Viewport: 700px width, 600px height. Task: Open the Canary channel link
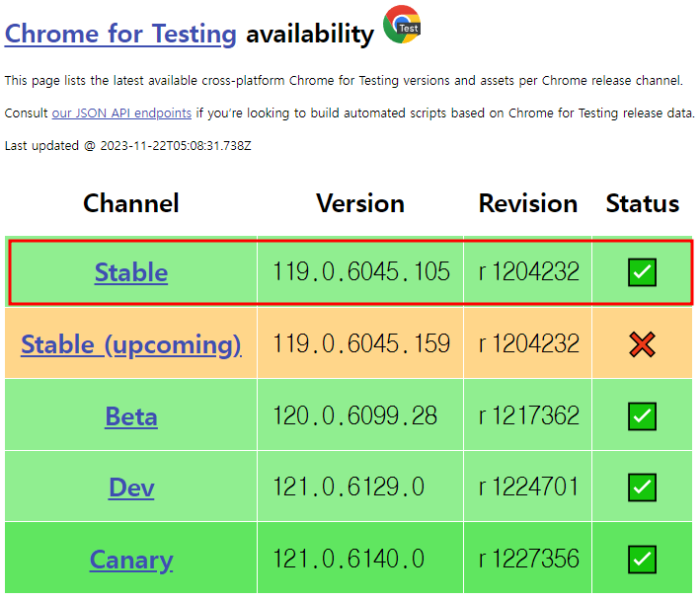pyautogui.click(x=131, y=560)
